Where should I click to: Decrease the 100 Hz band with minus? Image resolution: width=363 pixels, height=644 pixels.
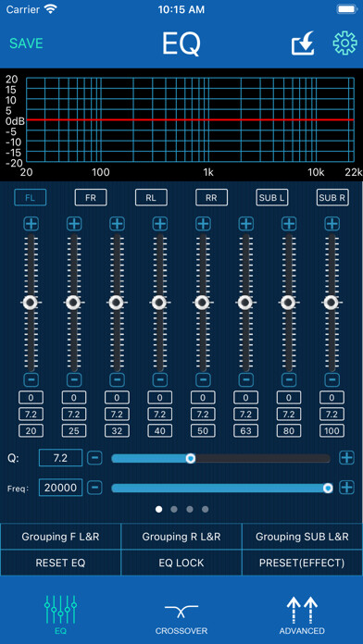pyautogui.click(x=332, y=380)
